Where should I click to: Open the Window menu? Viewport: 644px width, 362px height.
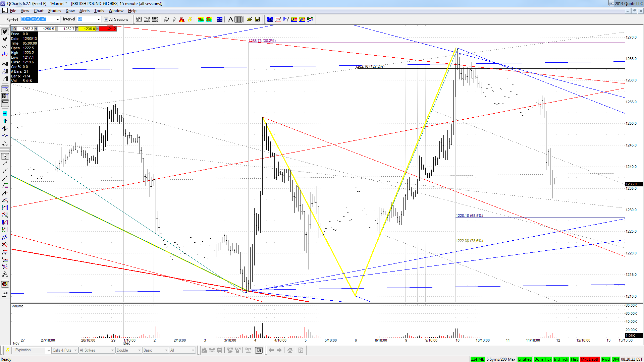(116, 11)
